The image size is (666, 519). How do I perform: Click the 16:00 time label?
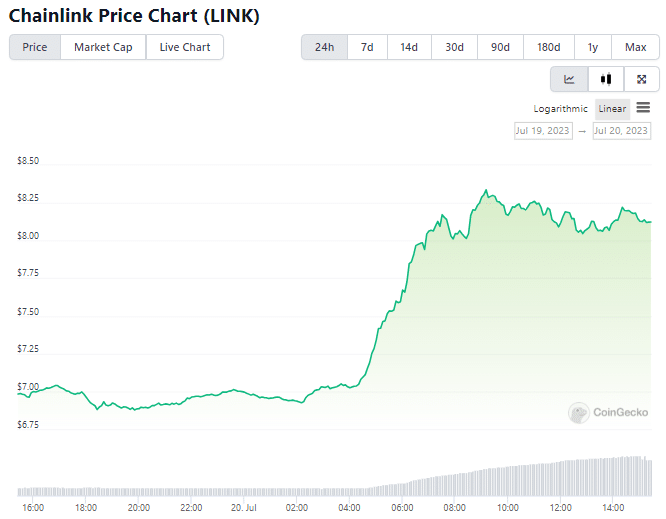tap(33, 508)
